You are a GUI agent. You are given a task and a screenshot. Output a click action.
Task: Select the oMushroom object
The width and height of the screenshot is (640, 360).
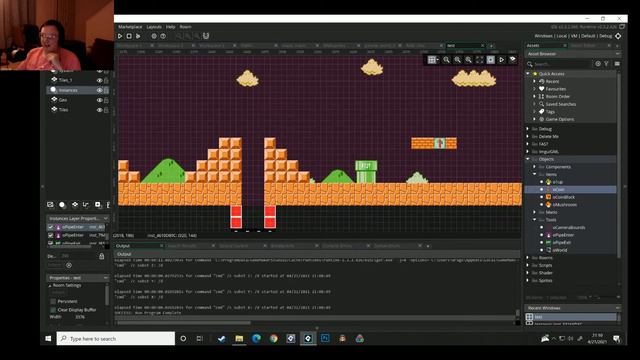click(564, 204)
